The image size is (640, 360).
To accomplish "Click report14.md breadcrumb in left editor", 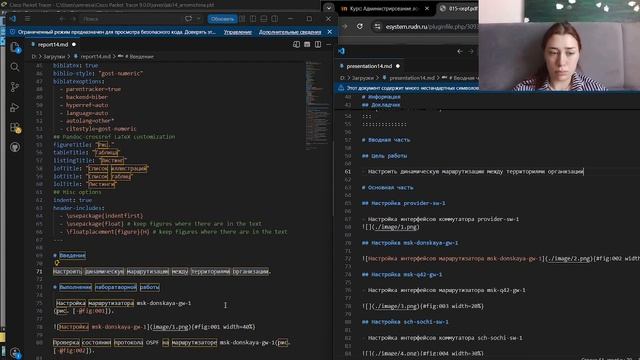I will [96, 57].
